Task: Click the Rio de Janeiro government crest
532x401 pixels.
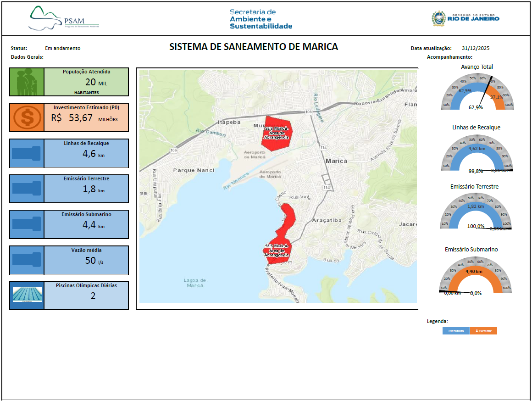Action: tap(438, 19)
